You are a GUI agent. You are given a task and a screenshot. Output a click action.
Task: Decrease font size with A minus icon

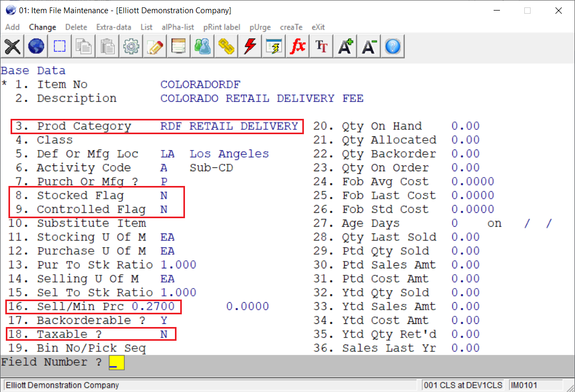pos(369,46)
